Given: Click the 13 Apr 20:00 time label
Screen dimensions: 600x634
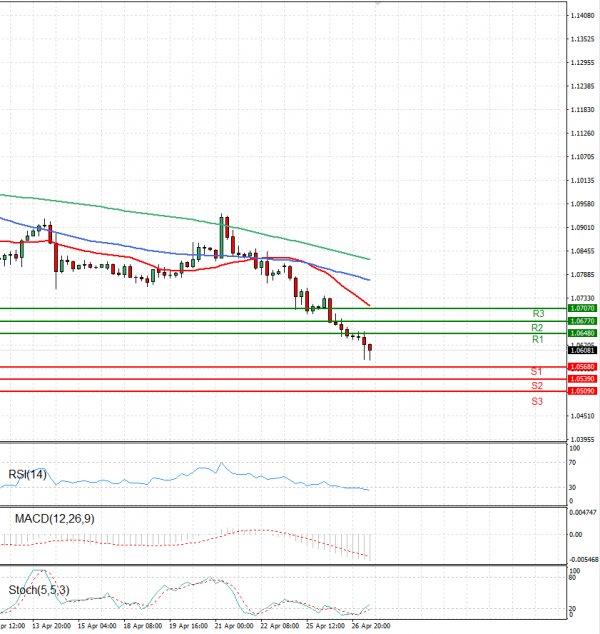Looking at the screenshot, I should [x=51, y=626].
